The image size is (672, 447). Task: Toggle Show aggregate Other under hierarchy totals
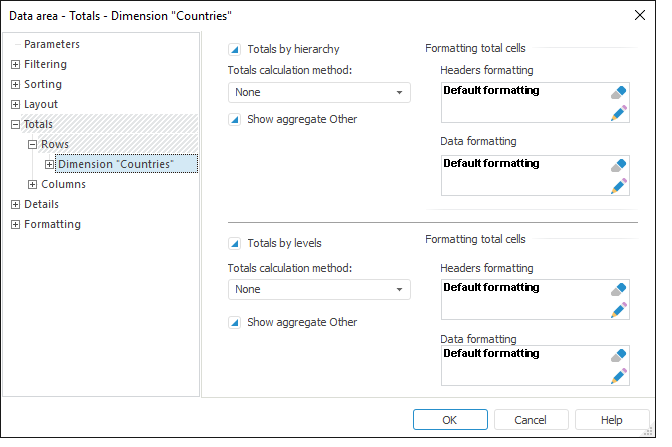click(x=235, y=120)
